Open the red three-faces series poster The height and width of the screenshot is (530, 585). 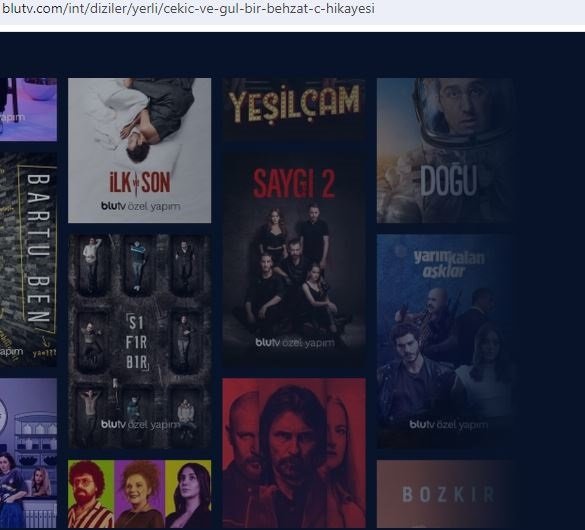coord(294,453)
